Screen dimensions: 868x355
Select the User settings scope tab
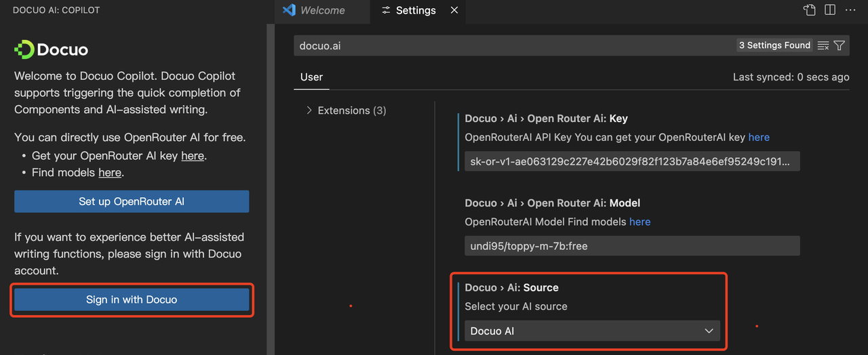pos(312,77)
